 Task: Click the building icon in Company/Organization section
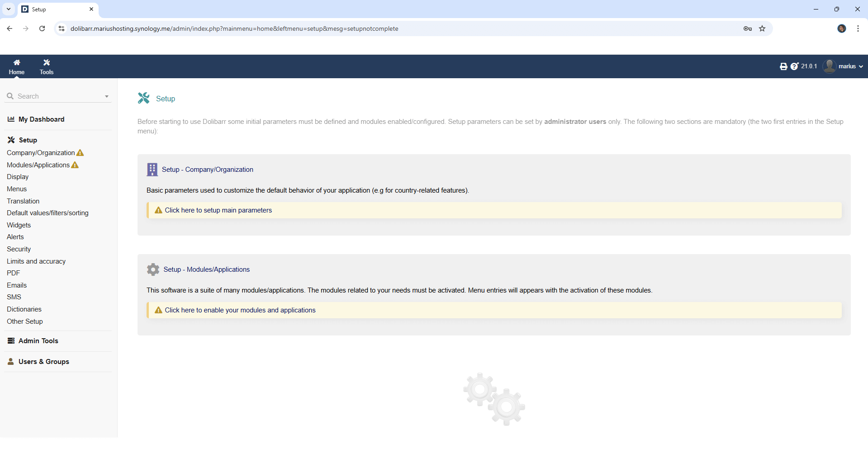152,170
